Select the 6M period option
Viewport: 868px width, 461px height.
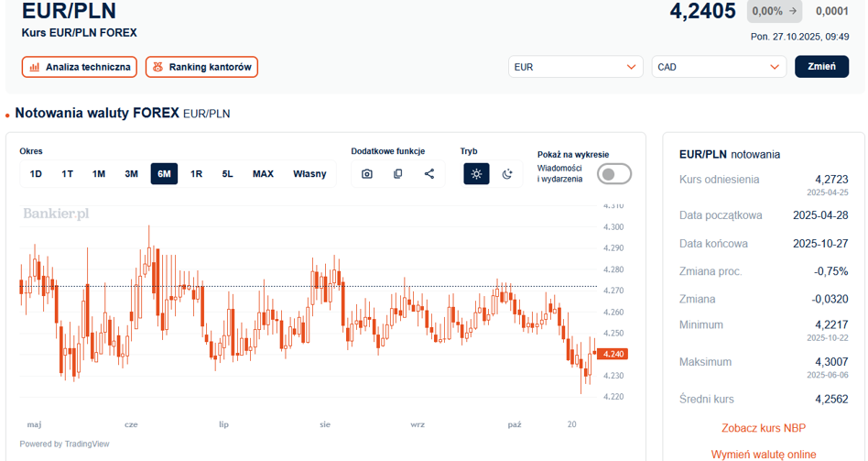164,174
